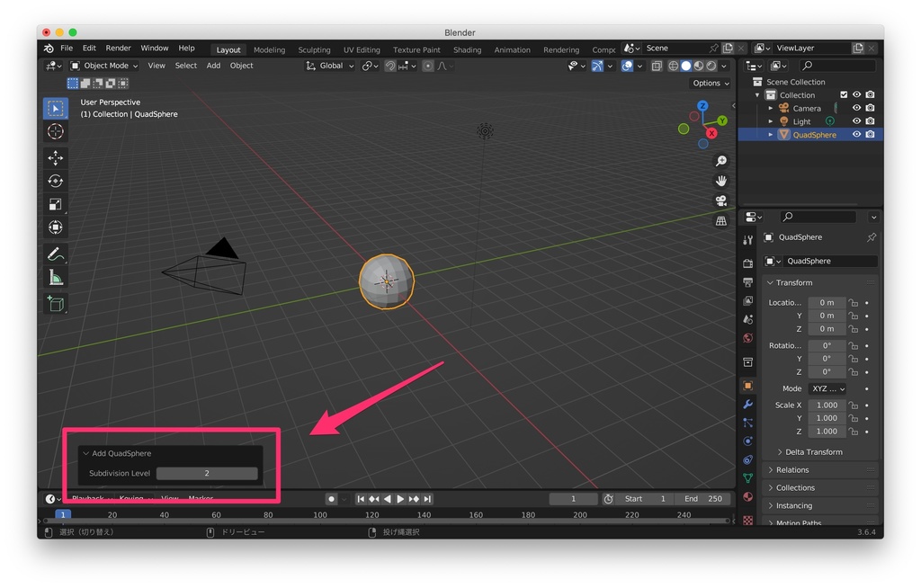This screenshot has height=588, width=921.
Task: Open the Render menu
Action: 118,48
